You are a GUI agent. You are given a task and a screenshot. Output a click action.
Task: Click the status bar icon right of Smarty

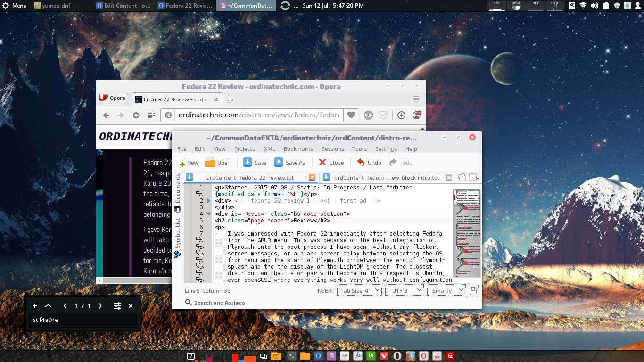[x=474, y=290]
